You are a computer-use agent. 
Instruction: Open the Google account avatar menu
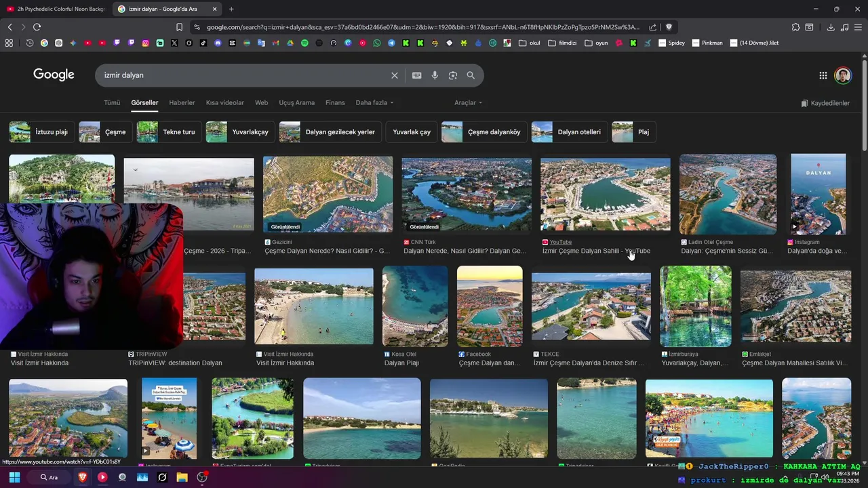[x=843, y=75]
